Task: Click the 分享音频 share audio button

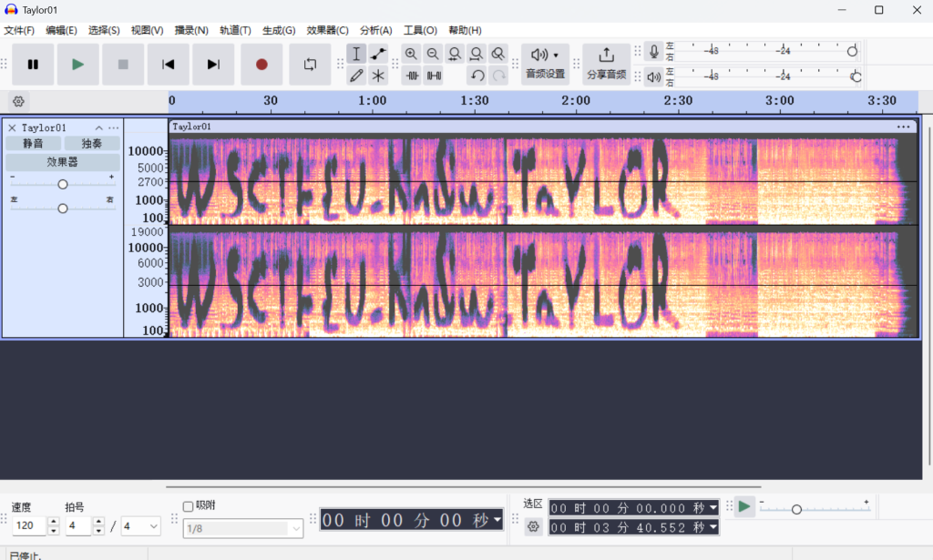Action: (606, 65)
